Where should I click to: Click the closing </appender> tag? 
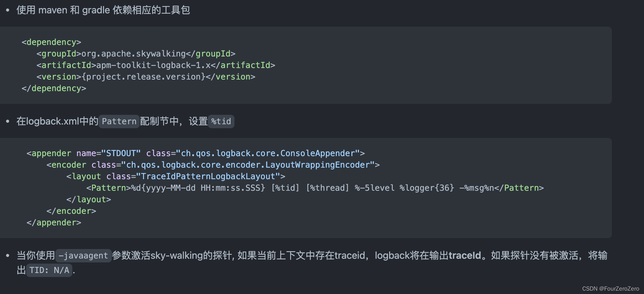[54, 223]
